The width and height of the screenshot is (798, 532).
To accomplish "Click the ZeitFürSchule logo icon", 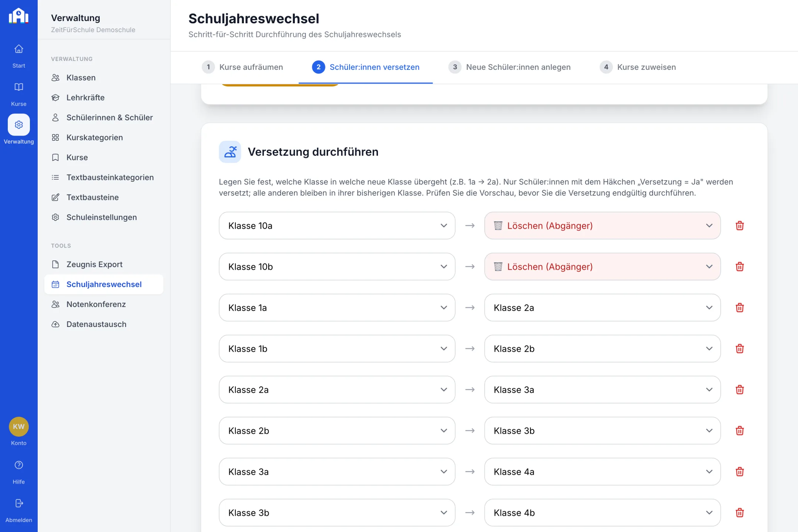I will (x=18, y=16).
